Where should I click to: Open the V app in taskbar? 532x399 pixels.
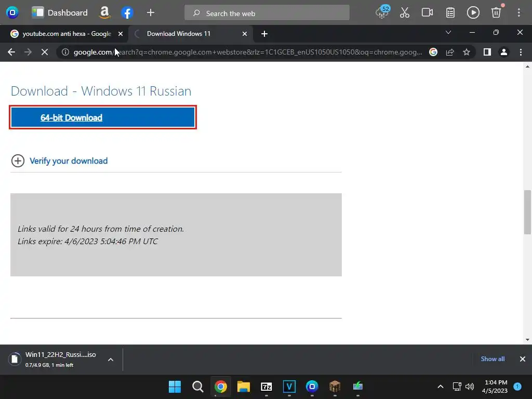click(289, 387)
